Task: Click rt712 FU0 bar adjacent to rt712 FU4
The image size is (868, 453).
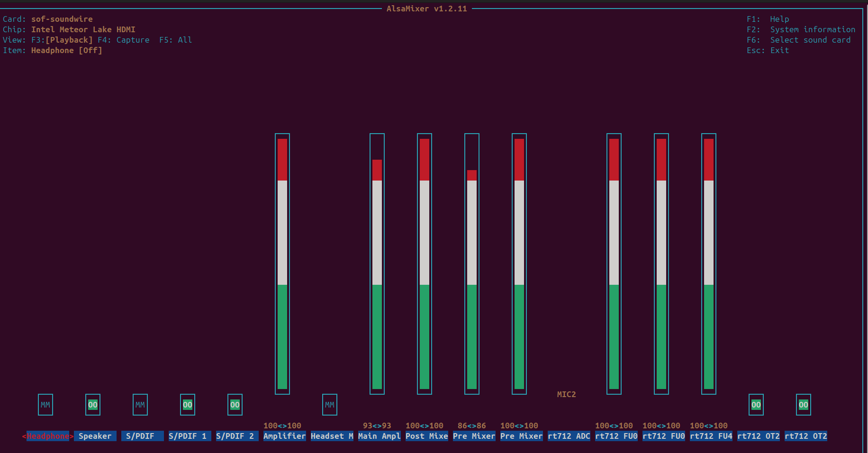Action: tap(661, 264)
